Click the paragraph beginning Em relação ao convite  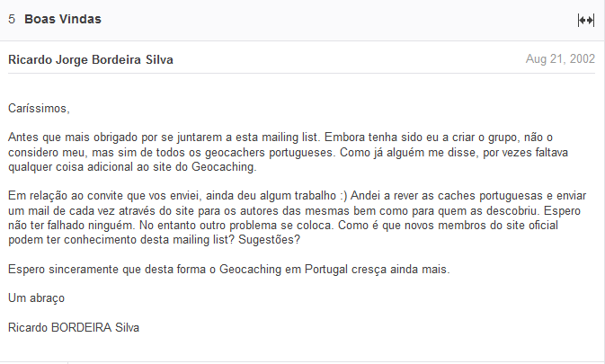coord(297,218)
